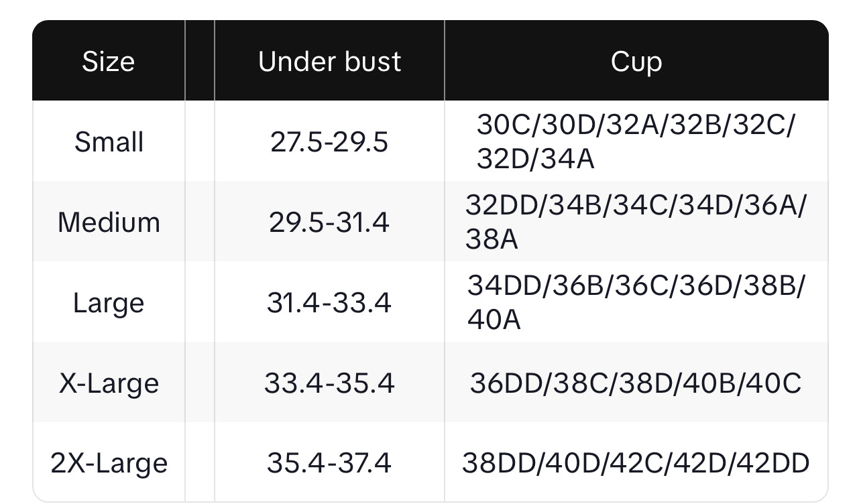
Task: Click the 27.5-29.5 under bust value
Action: tap(329, 142)
